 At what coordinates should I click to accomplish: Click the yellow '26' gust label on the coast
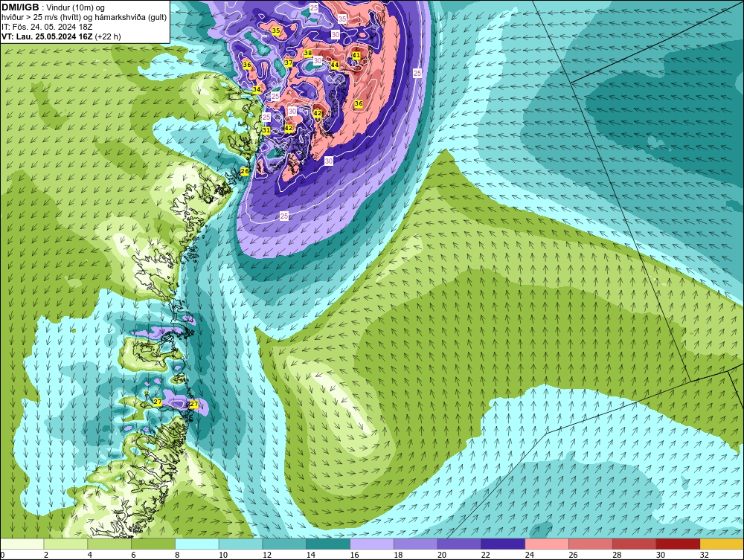point(245,171)
